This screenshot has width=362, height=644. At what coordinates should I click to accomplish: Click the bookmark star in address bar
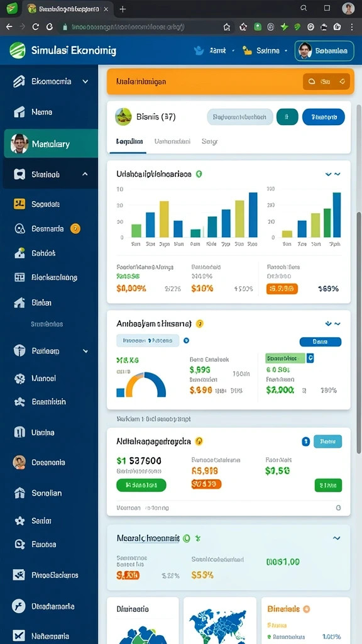(x=226, y=27)
